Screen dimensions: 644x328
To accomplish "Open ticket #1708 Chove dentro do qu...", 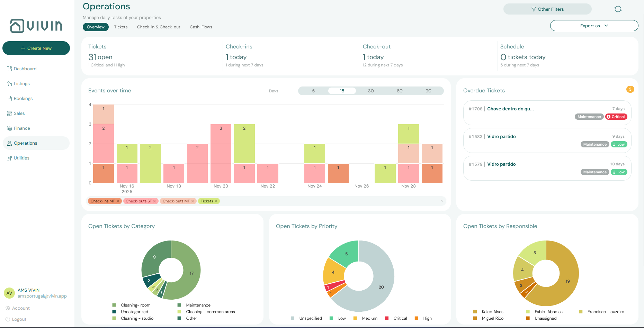I will tap(510, 109).
